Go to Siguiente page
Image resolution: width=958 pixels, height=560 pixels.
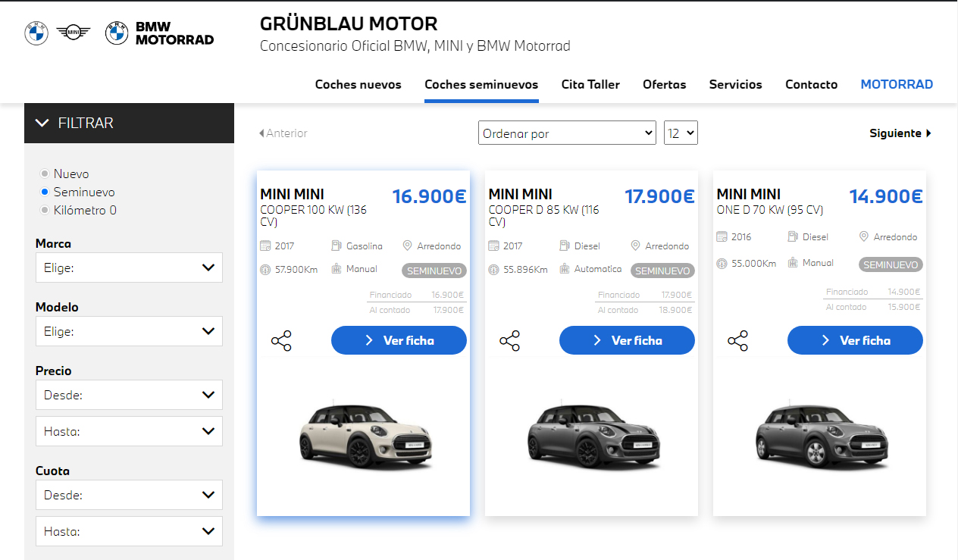(900, 133)
